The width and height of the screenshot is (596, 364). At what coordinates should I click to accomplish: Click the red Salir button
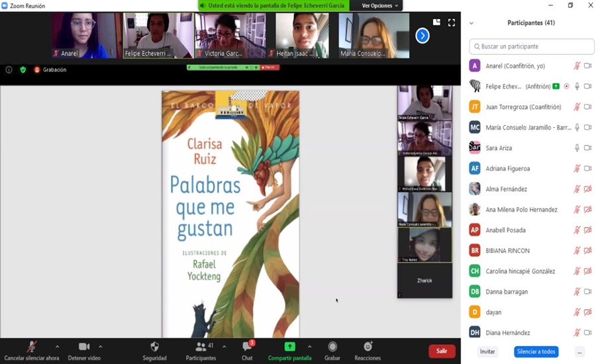click(442, 351)
